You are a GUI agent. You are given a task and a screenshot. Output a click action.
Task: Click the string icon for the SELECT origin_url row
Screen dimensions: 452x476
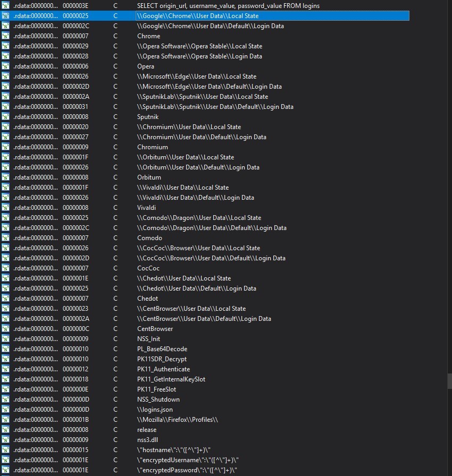pyautogui.click(x=5, y=6)
